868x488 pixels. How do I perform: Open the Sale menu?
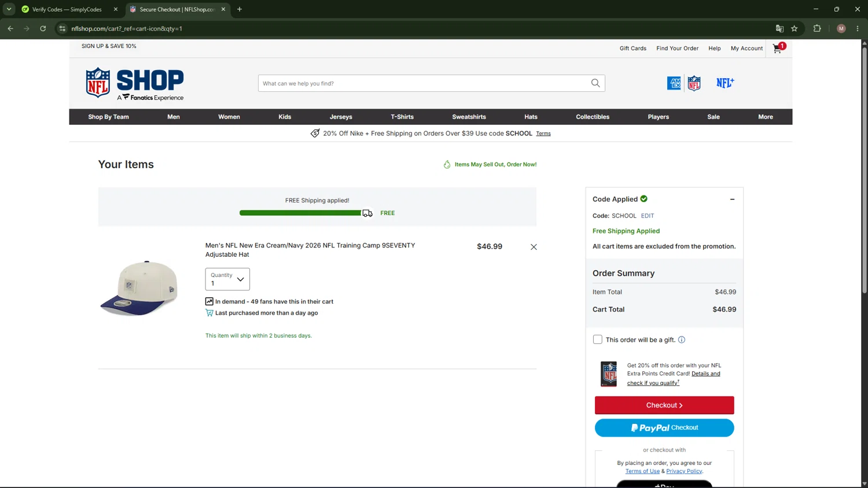coord(713,117)
